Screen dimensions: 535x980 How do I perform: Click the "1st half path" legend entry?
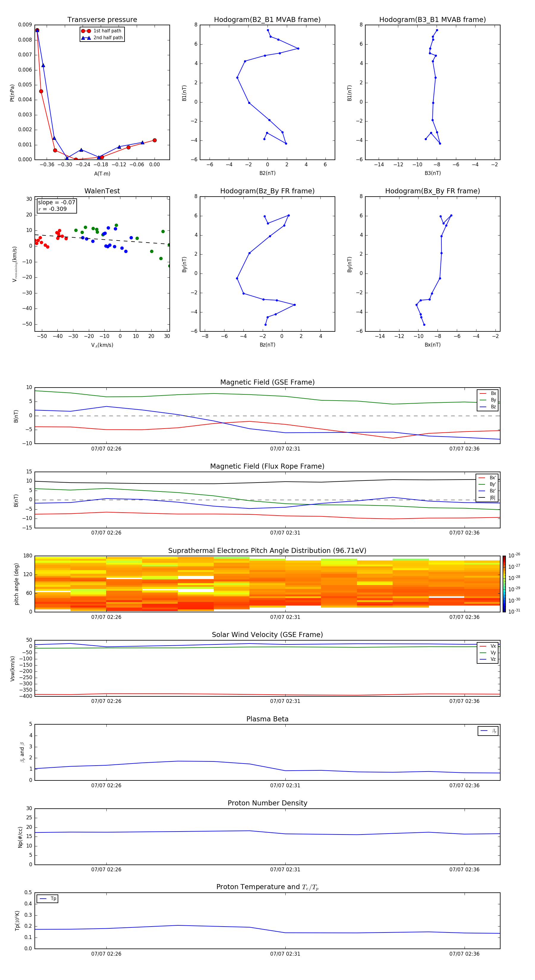[102, 31]
